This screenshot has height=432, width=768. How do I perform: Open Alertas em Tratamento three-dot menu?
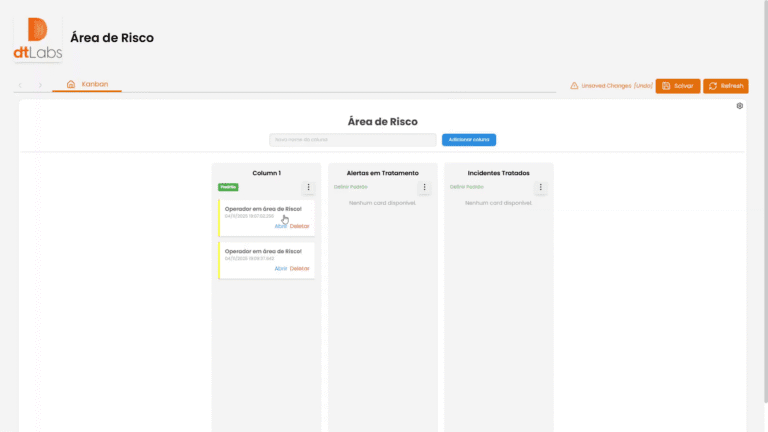424,187
